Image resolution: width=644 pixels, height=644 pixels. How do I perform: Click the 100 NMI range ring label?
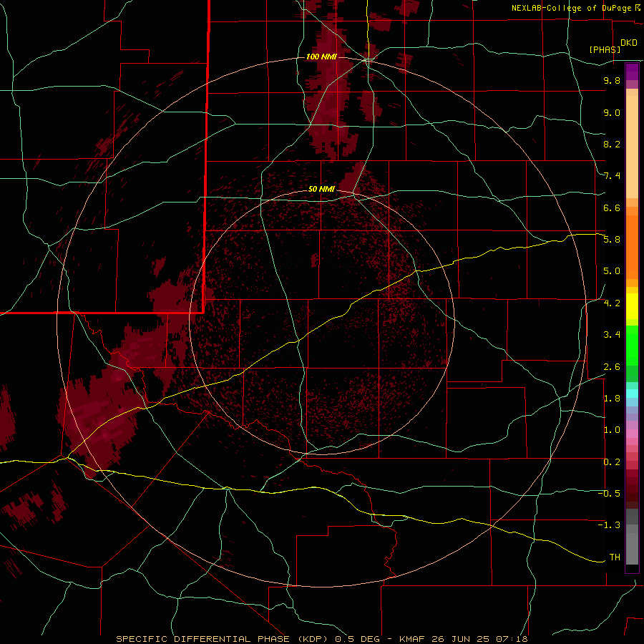321,57
